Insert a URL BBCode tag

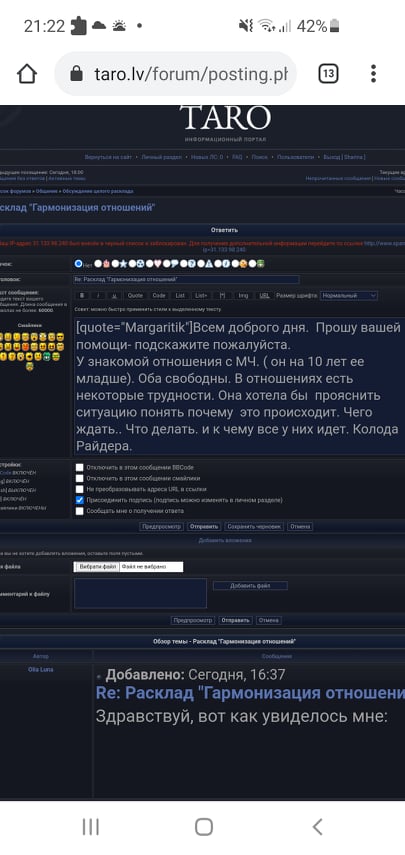264,296
